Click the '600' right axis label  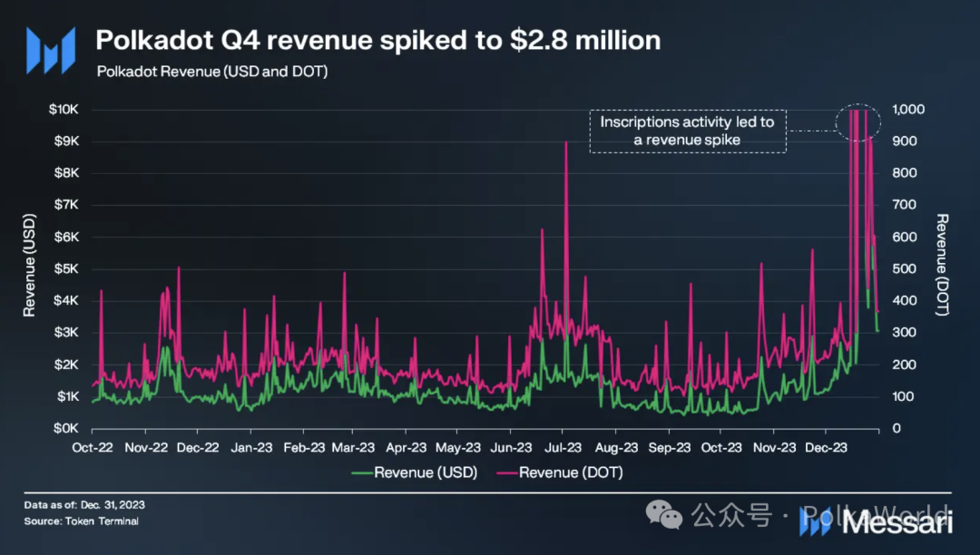(x=905, y=238)
